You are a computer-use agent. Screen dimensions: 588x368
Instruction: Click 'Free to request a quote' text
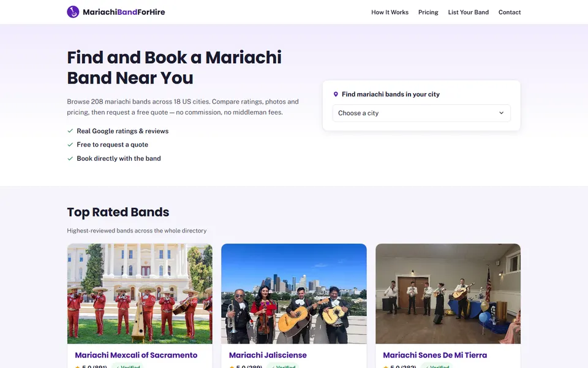(x=113, y=145)
